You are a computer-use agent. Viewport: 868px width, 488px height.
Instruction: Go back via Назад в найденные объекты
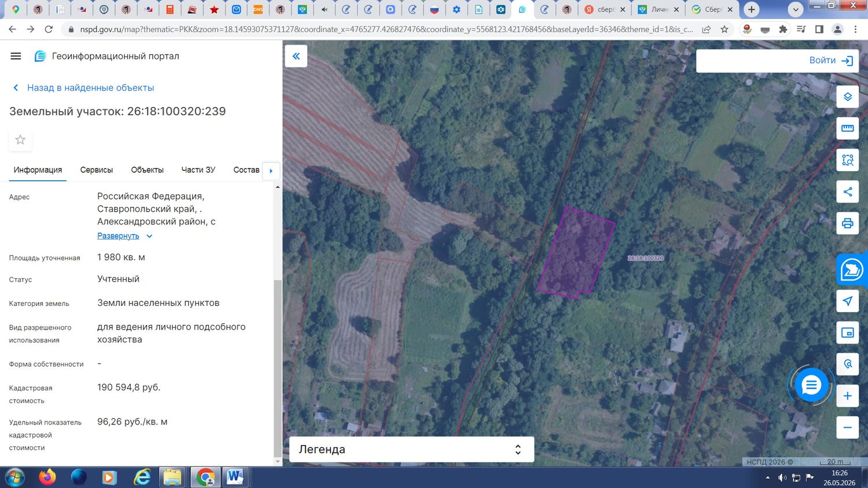[83, 88]
